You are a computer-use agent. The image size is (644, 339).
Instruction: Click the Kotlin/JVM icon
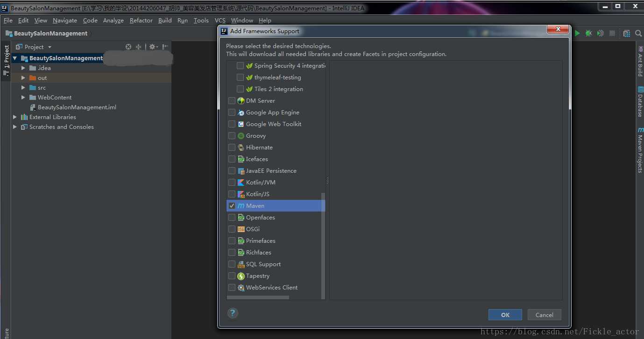point(241,182)
